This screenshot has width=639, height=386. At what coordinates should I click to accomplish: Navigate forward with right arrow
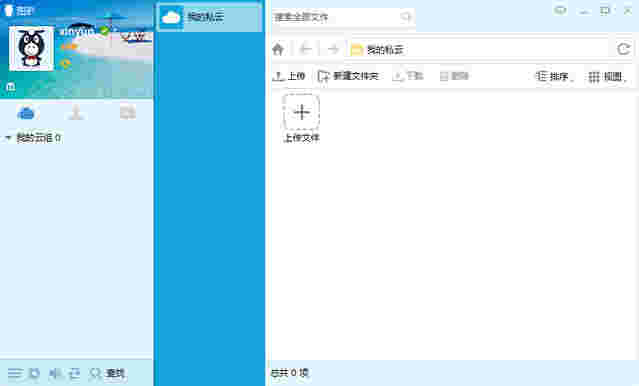coord(333,49)
